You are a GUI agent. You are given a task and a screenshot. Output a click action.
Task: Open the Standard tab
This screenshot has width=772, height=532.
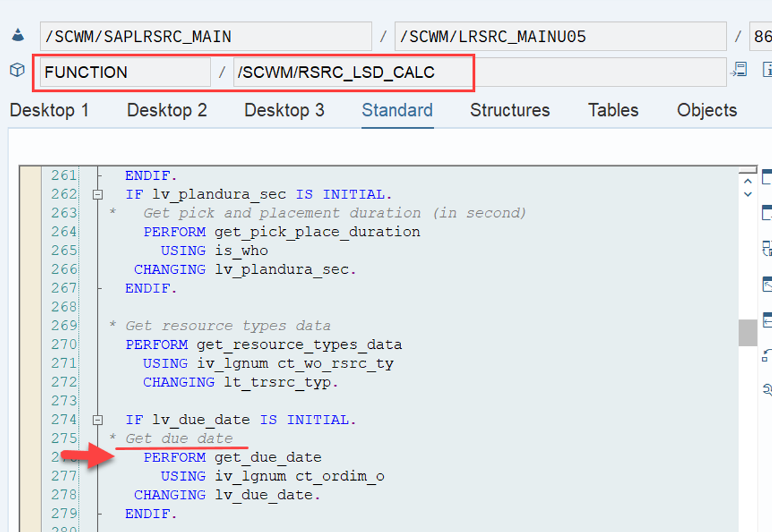(398, 111)
